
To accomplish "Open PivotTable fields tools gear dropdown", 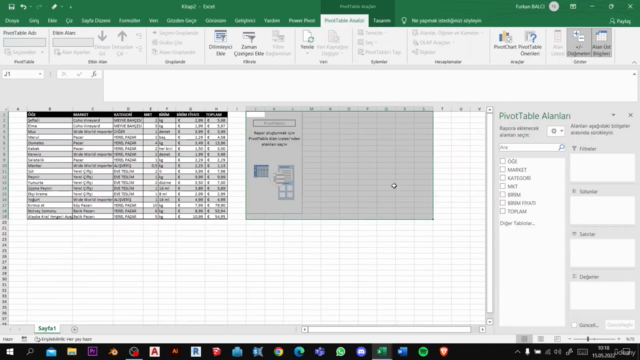I will tap(556, 131).
